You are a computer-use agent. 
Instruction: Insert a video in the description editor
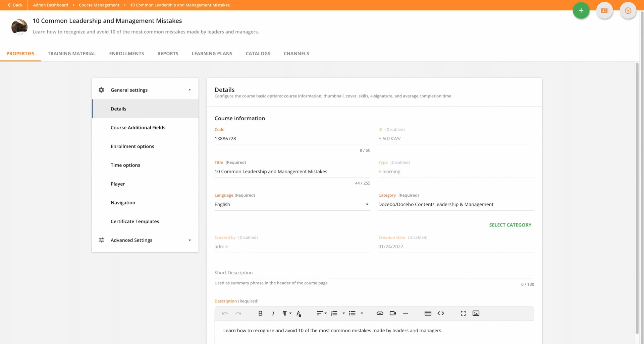(392, 313)
